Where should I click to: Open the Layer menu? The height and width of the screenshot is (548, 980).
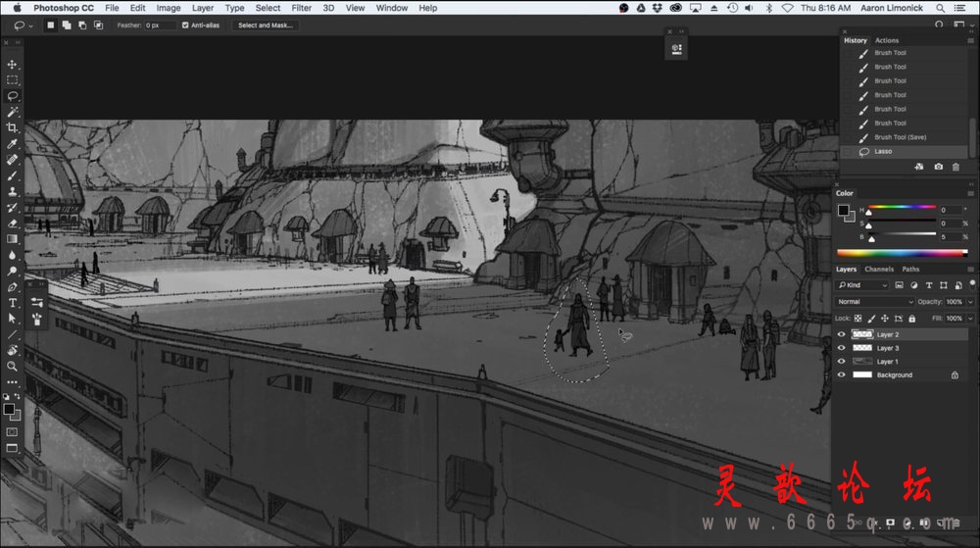[203, 8]
